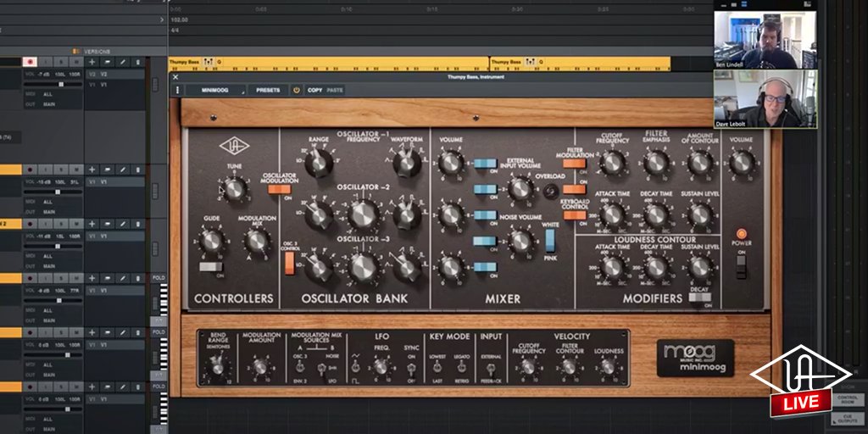868x434 pixels.
Task: Rename version with pencil icon on top track
Action: (x=123, y=62)
